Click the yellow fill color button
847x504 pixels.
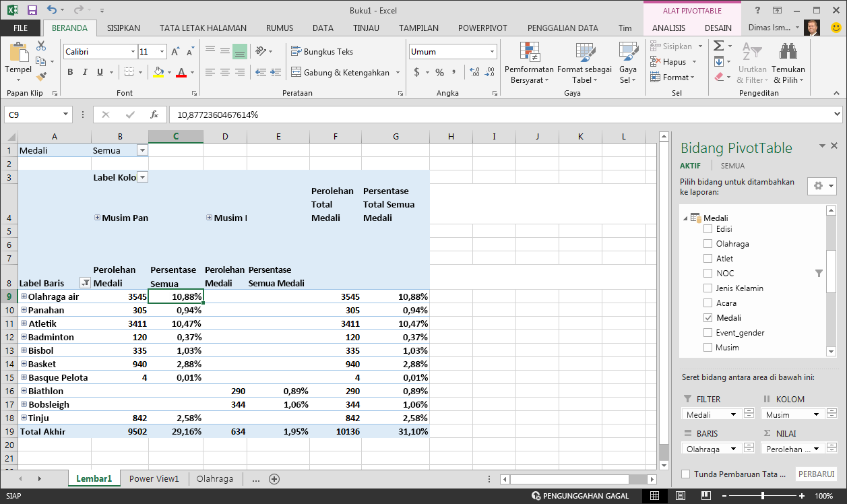158,72
